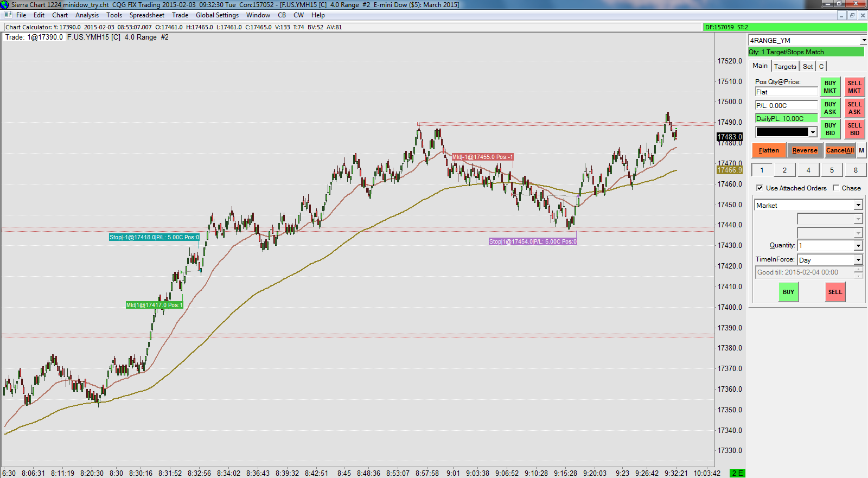Switch to the C tab
Screen dimensions: 868x478
821,67
